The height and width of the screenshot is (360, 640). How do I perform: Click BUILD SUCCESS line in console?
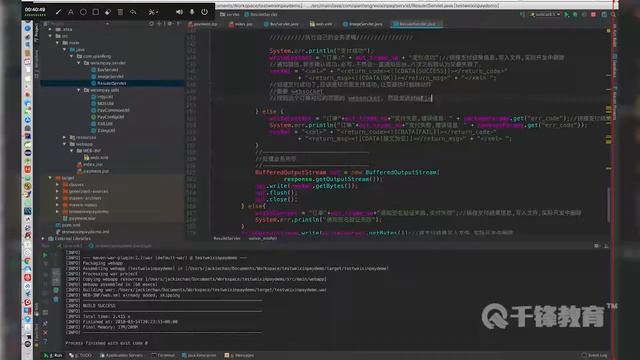[x=99, y=306]
